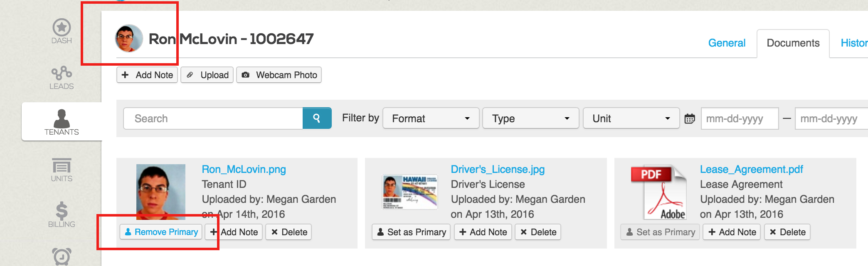This screenshot has width=868, height=266.
Task: Add Note to Ron_McLovin.png
Action: pos(234,232)
